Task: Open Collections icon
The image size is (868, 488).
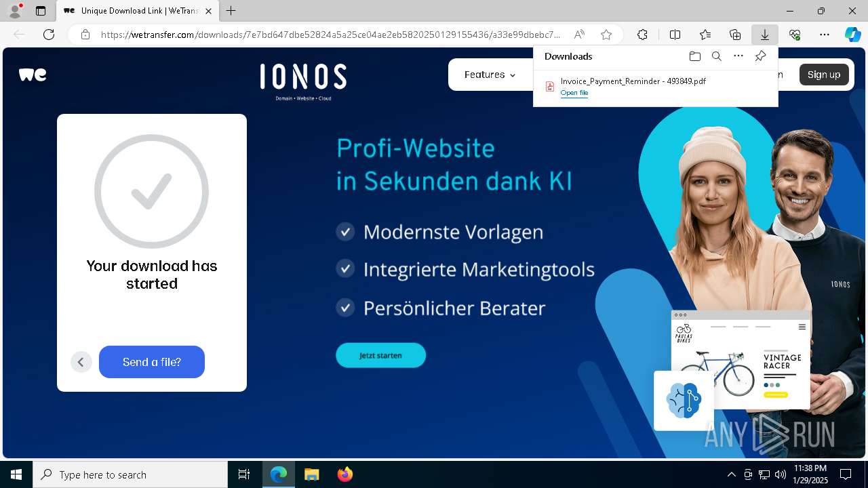Action: tap(735, 35)
